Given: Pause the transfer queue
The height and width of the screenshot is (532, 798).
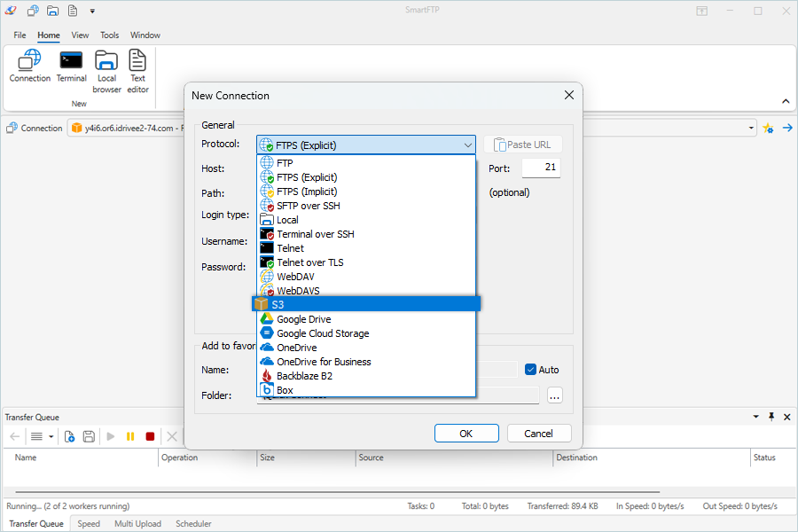Looking at the screenshot, I should coord(130,436).
